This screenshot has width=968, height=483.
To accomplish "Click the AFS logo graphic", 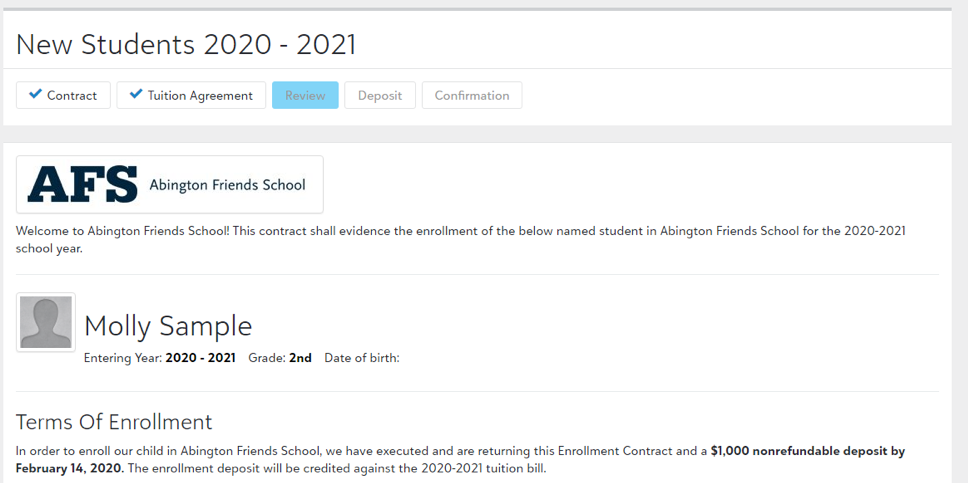I will tap(82, 184).
